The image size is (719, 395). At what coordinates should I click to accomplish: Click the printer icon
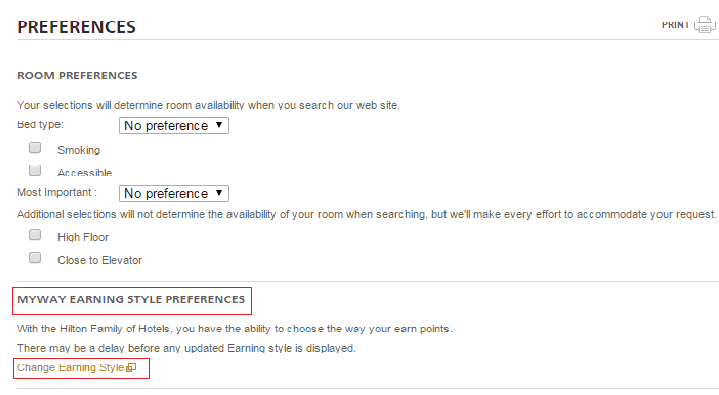(x=704, y=25)
